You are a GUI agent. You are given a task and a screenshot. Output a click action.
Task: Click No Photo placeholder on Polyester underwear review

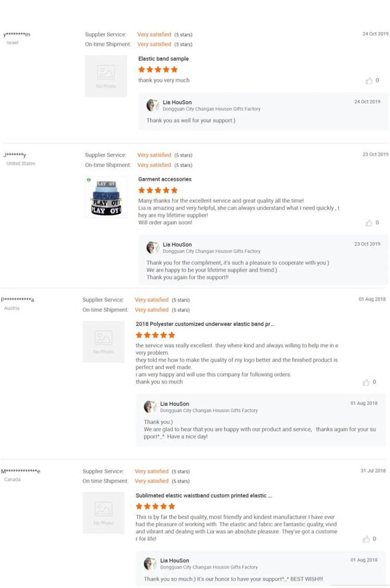(x=103, y=342)
